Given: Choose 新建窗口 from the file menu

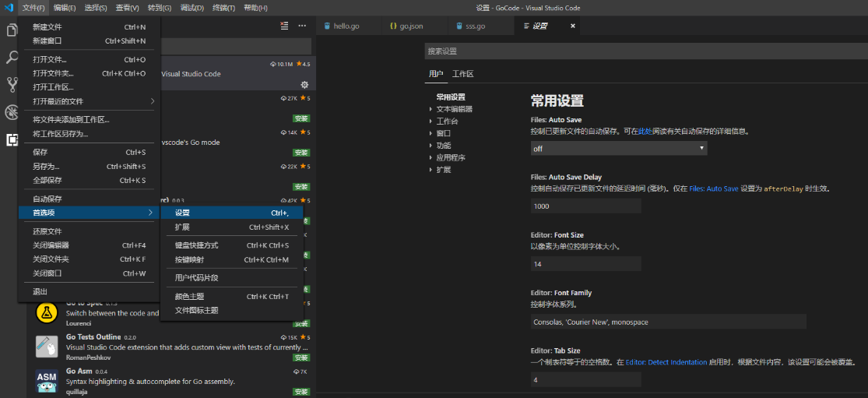Looking at the screenshot, I should point(89,41).
